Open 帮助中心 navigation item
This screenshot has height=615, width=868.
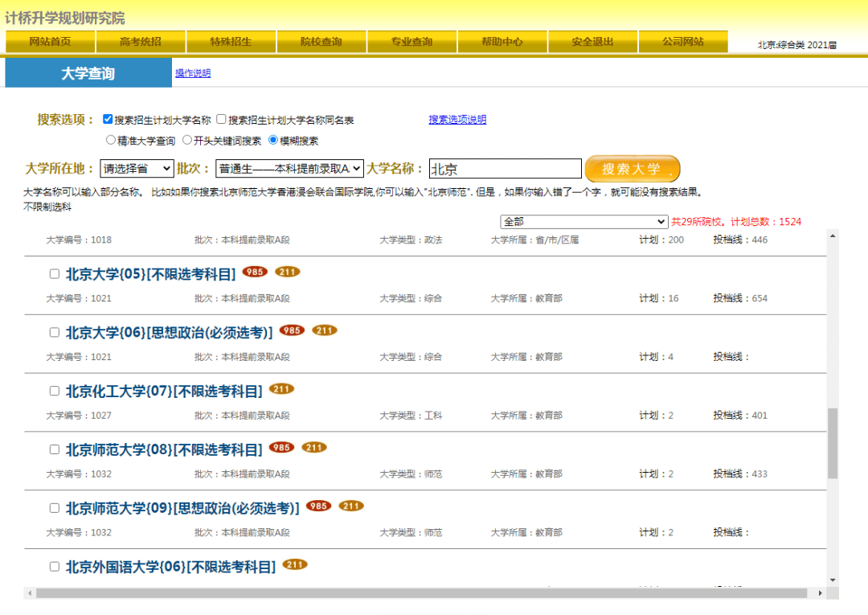[x=502, y=42]
